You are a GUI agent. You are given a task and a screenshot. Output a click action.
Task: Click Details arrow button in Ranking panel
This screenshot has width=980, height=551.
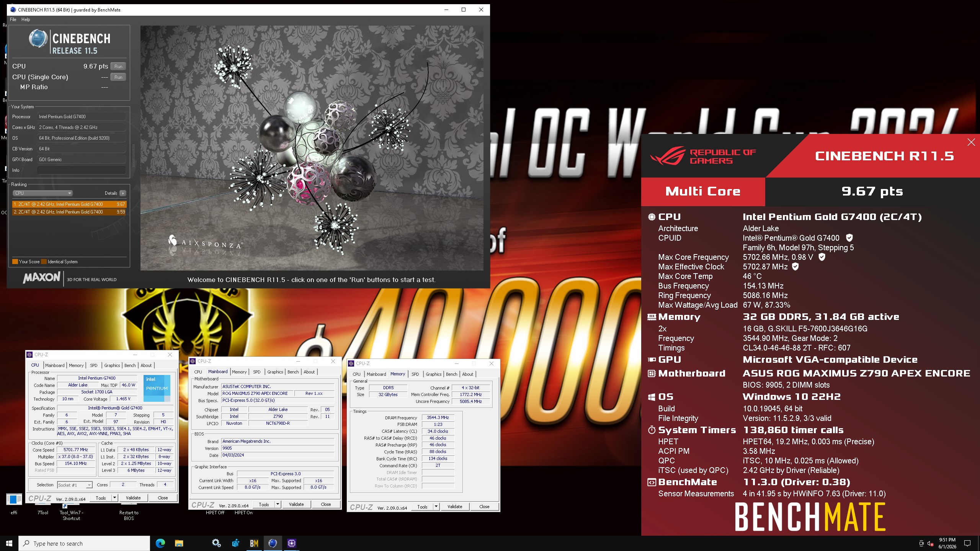point(122,193)
